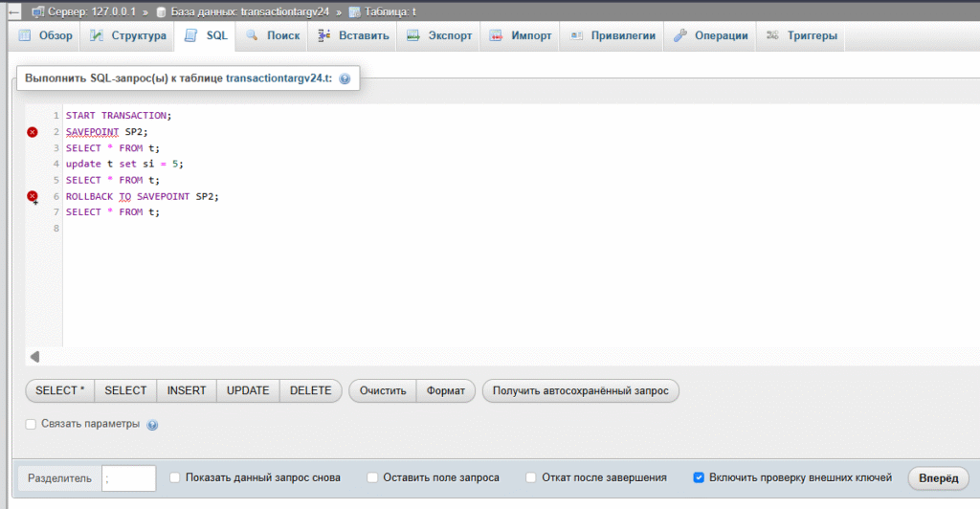Switch to the Структура tab

click(128, 35)
